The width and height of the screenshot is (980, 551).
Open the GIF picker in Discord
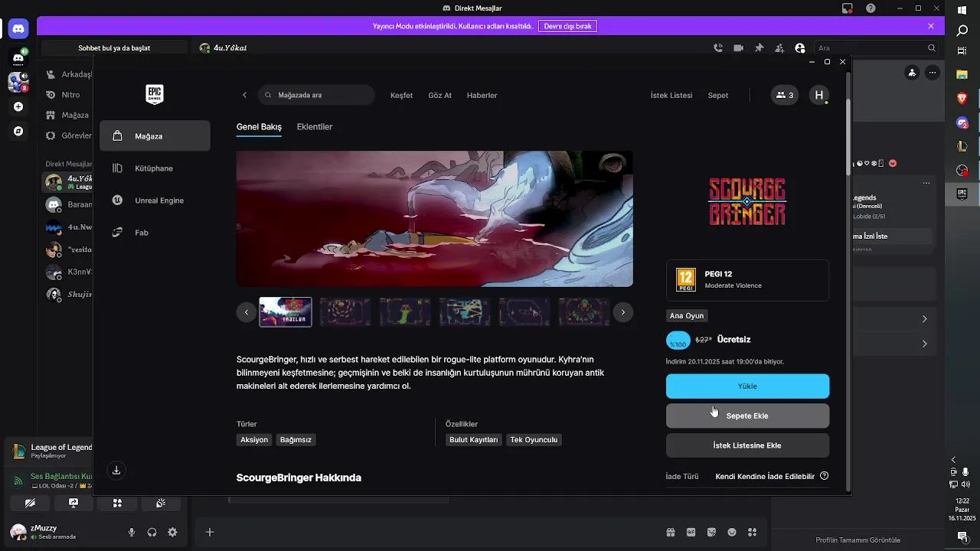pos(691,532)
